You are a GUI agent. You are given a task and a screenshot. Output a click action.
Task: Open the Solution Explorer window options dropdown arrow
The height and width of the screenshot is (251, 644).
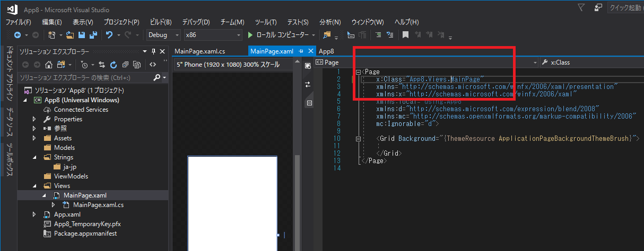(145, 51)
